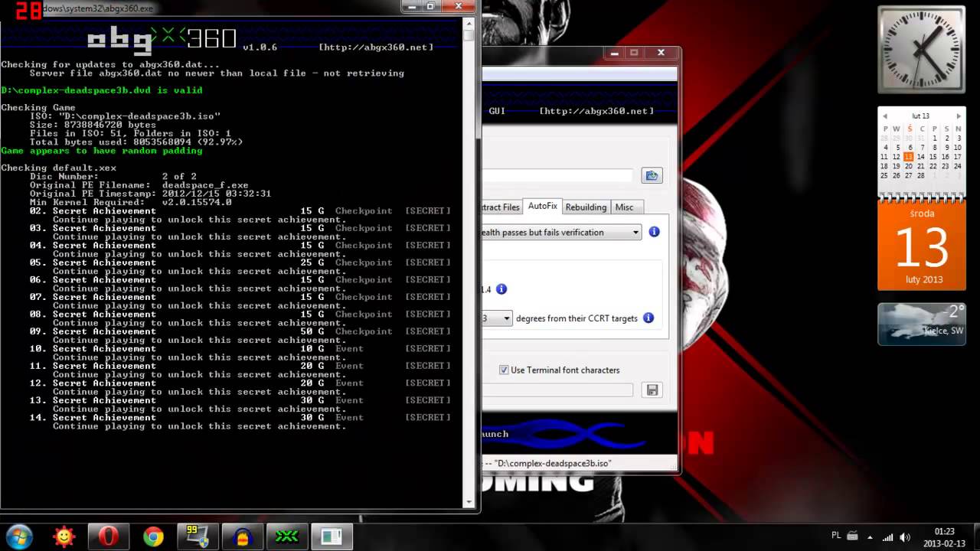Open info icon beside fails verification dropdown
Screen dimensions: 980x551
pos(654,231)
